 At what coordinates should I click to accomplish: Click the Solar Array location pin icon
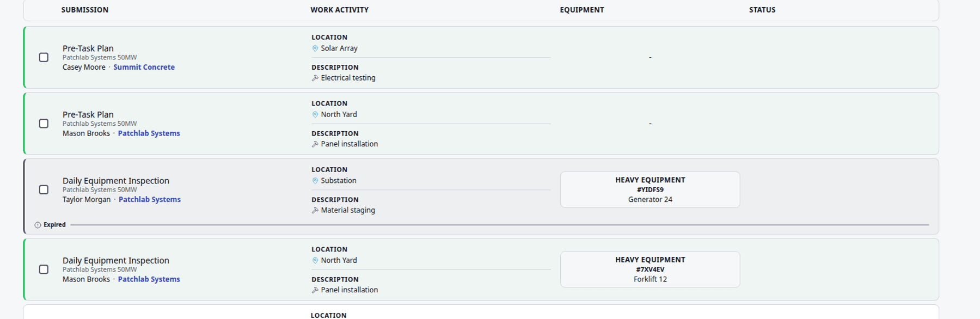coord(315,48)
